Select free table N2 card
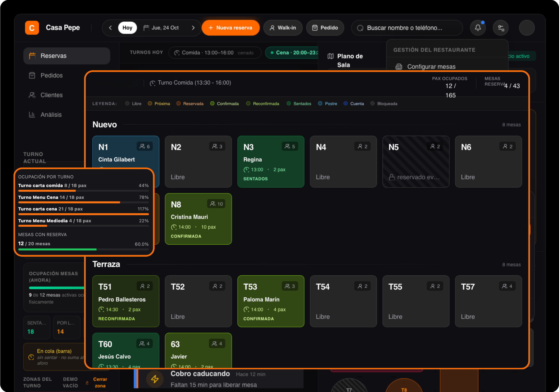 (198, 162)
